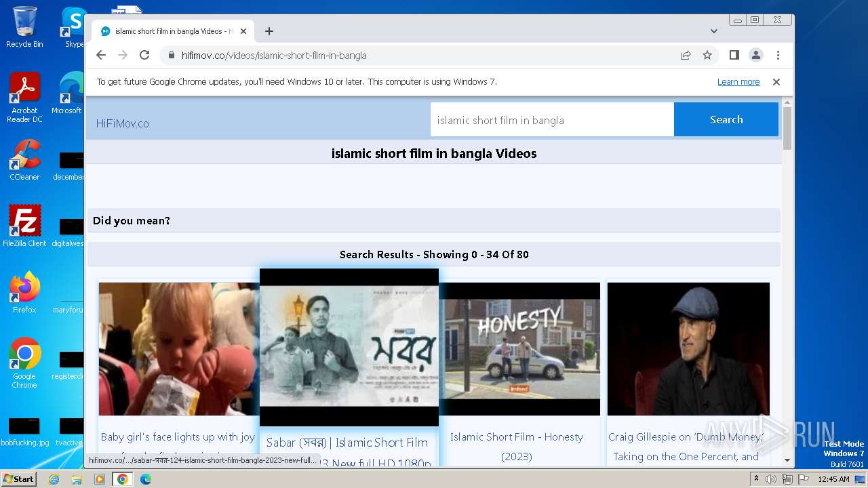The height and width of the screenshot is (488, 868).
Task: Click the blue Search button
Action: [726, 119]
